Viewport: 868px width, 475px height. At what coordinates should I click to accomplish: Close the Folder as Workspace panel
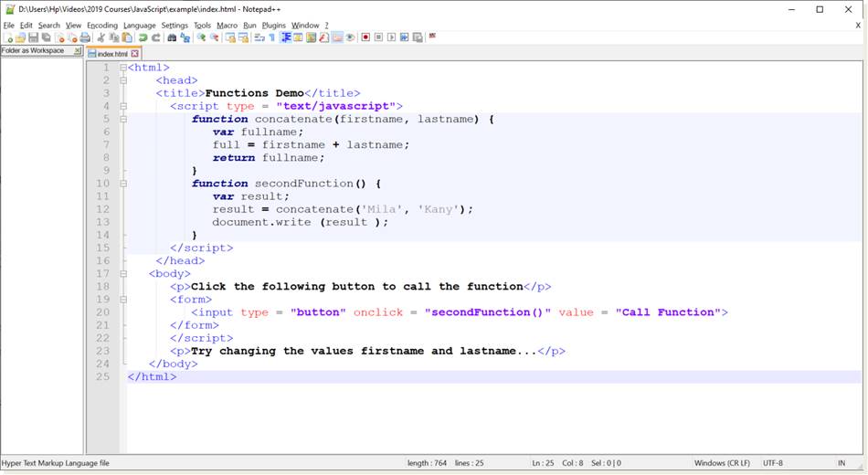[x=78, y=51]
